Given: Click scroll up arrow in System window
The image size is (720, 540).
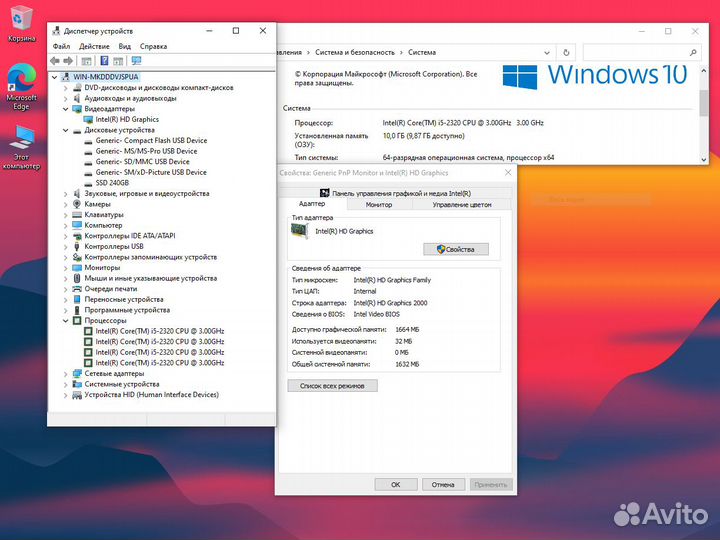Looking at the screenshot, I should [x=704, y=71].
